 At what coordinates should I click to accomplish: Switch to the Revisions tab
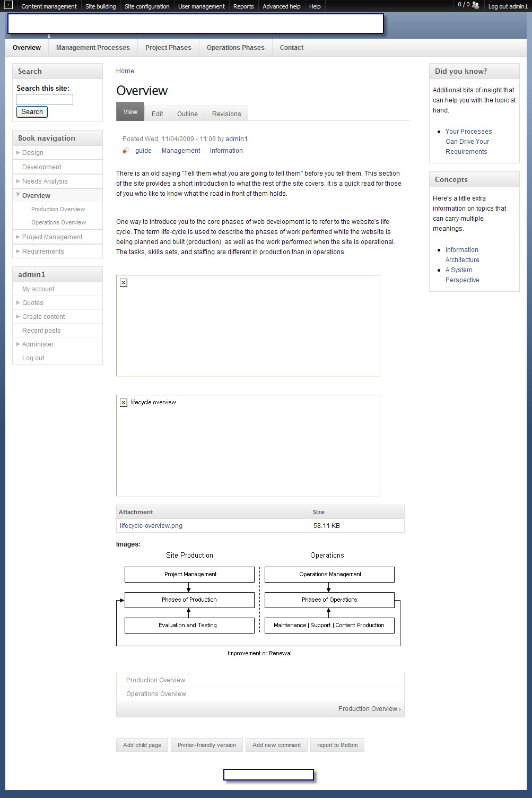pos(226,114)
